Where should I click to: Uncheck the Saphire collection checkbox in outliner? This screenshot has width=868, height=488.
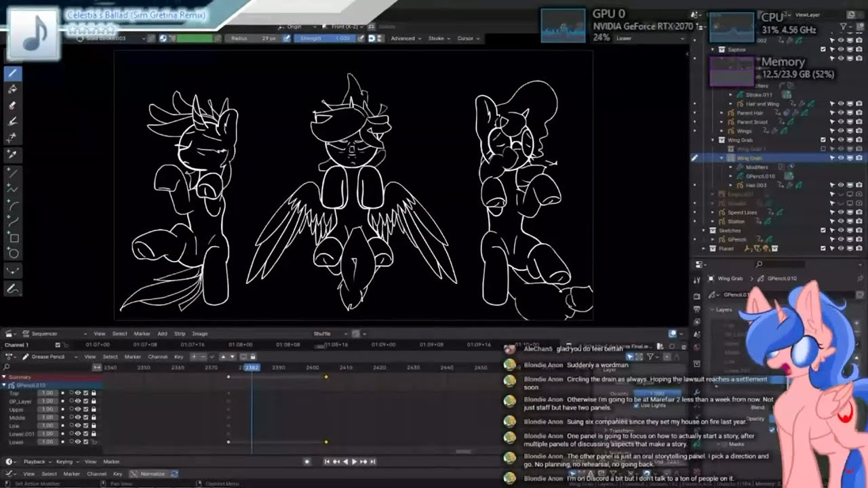point(823,49)
